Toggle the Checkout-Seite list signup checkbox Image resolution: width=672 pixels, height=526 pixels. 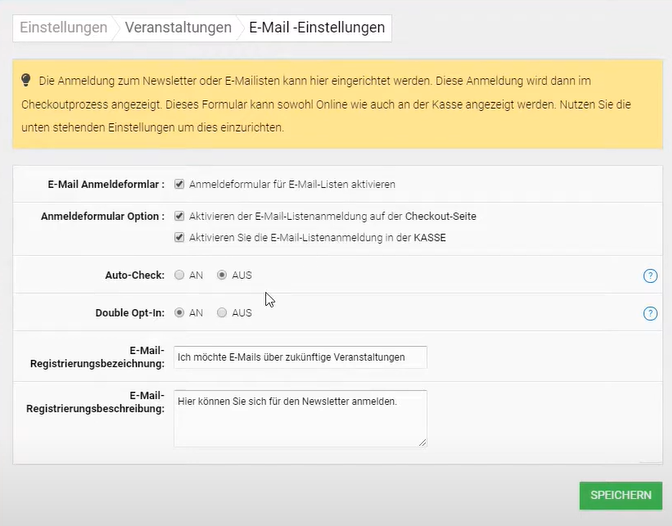pyautogui.click(x=179, y=216)
